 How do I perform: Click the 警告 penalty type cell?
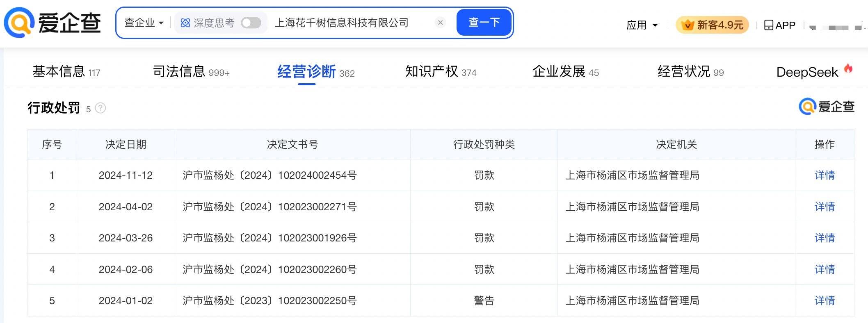pyautogui.click(x=484, y=300)
